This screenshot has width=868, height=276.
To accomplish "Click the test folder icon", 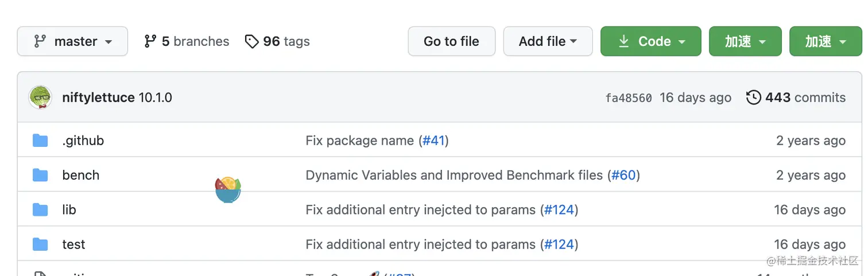I will [x=40, y=244].
